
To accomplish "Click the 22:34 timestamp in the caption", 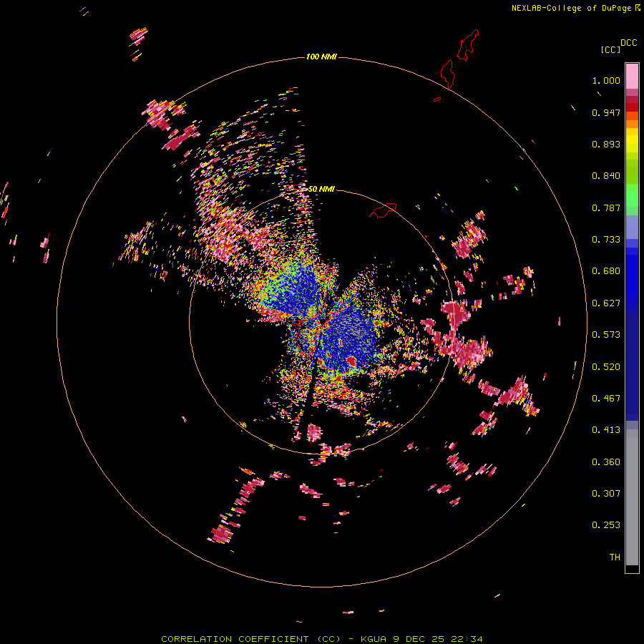I will pos(467,639).
